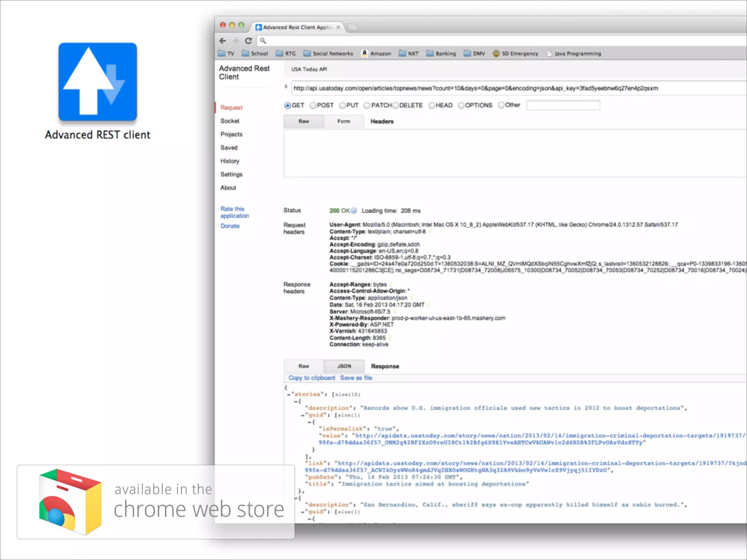747x560 pixels.
Task: Select the DELETE method radio button
Action: pyautogui.click(x=395, y=105)
